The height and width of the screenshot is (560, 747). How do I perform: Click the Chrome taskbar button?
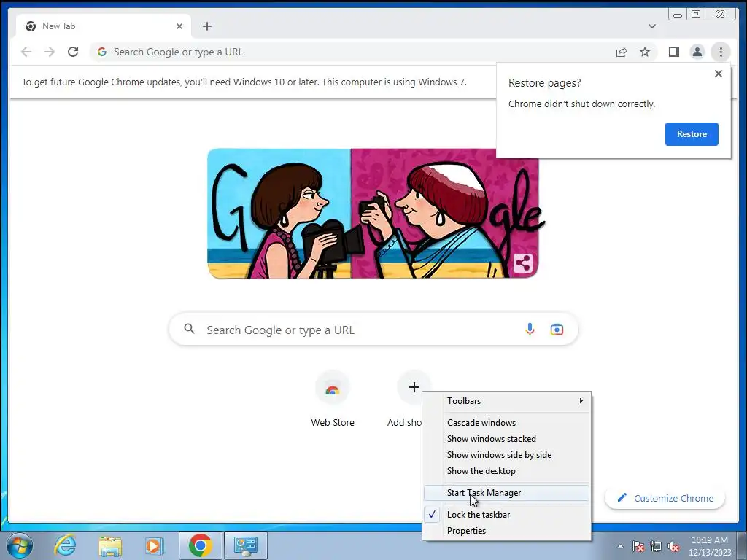click(x=200, y=545)
